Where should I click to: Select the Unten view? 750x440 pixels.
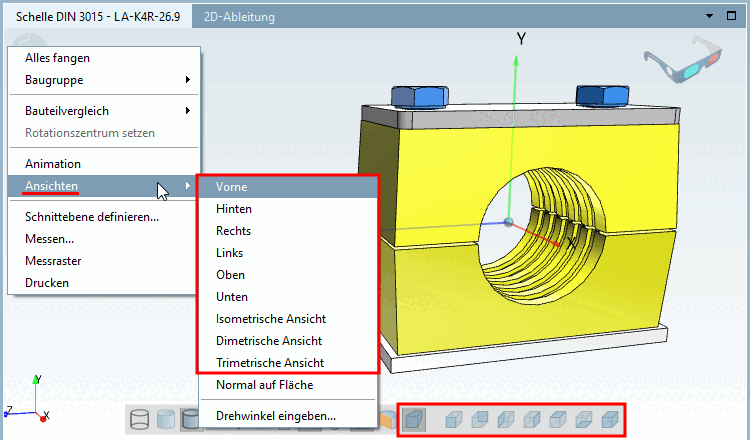pos(288,297)
